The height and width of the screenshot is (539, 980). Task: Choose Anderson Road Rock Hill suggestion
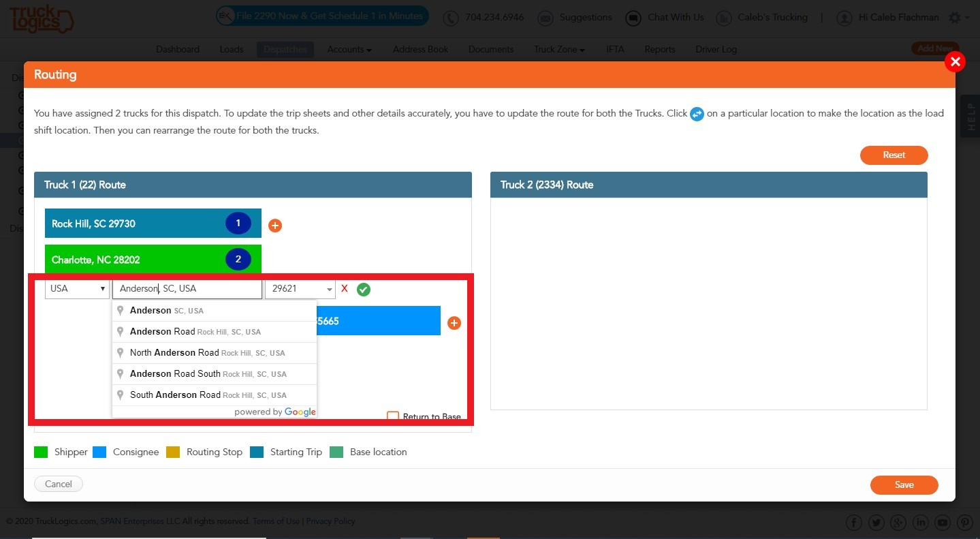pyautogui.click(x=215, y=332)
